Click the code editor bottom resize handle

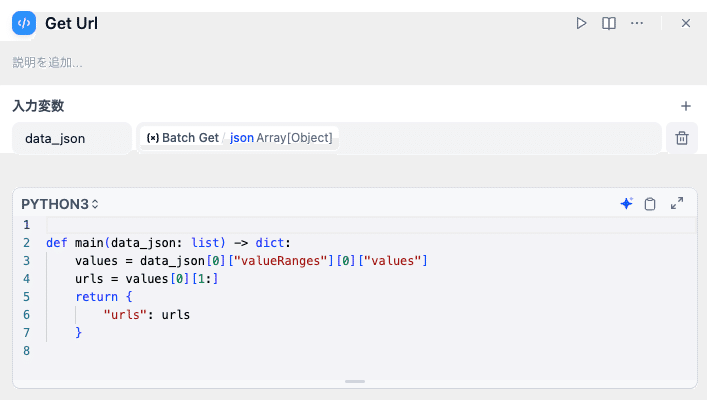click(354, 381)
